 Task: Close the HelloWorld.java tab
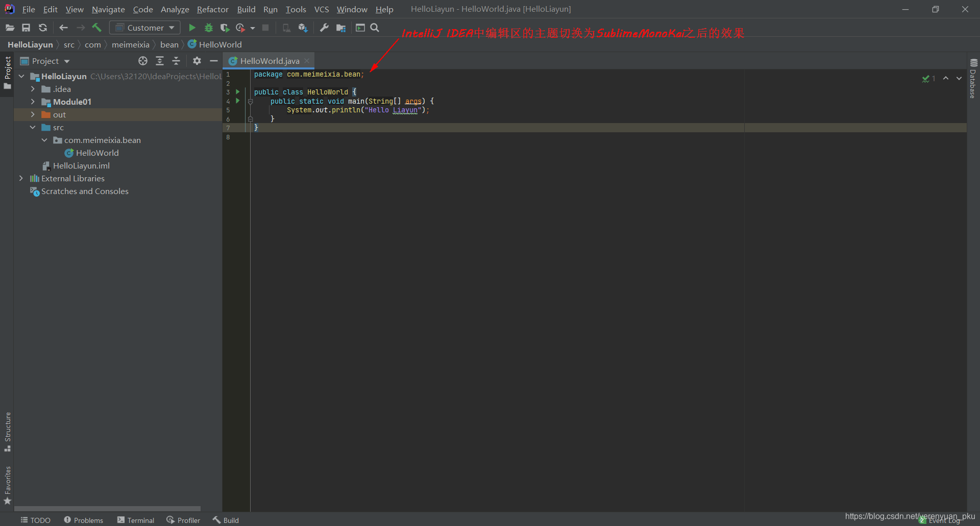pos(307,61)
